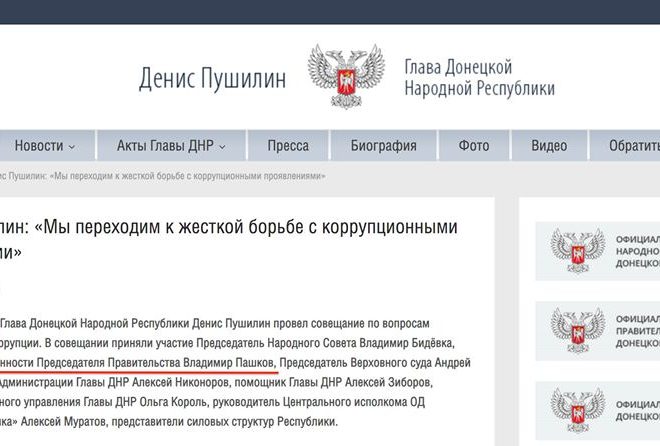Click the name Владимир Бидёвка in article
Screen dimensions: 660x446
(x=407, y=343)
